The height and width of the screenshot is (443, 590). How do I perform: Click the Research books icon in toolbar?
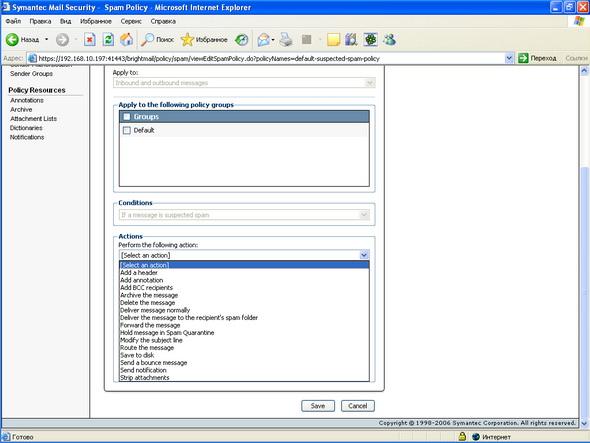[351, 40]
